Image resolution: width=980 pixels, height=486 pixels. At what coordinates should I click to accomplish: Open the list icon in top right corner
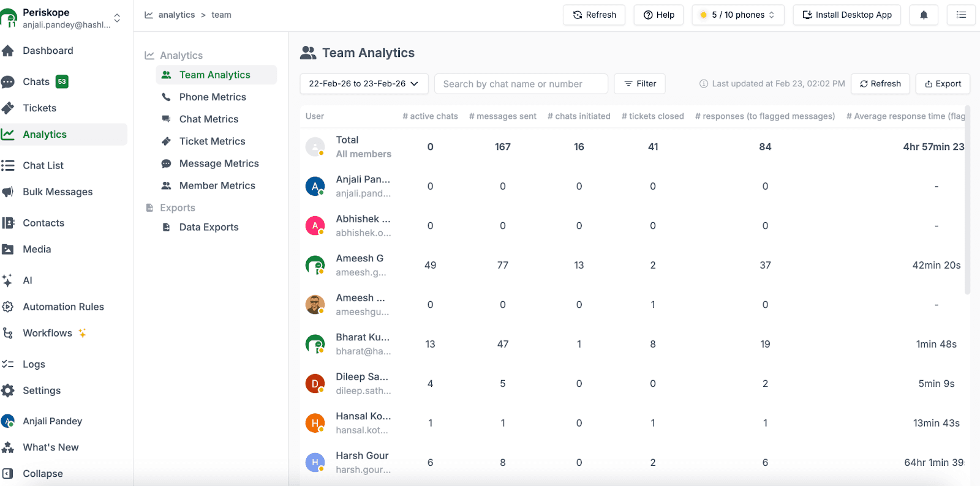pos(961,15)
